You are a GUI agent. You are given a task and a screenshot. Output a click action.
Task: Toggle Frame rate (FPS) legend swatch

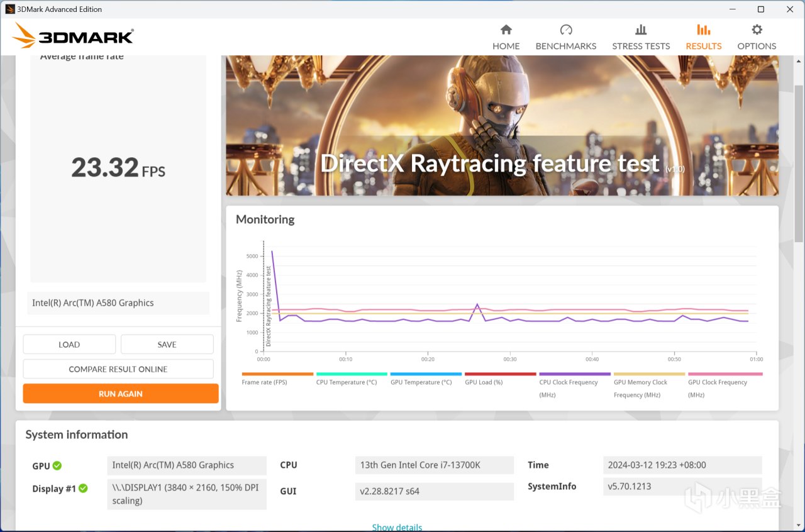point(277,374)
